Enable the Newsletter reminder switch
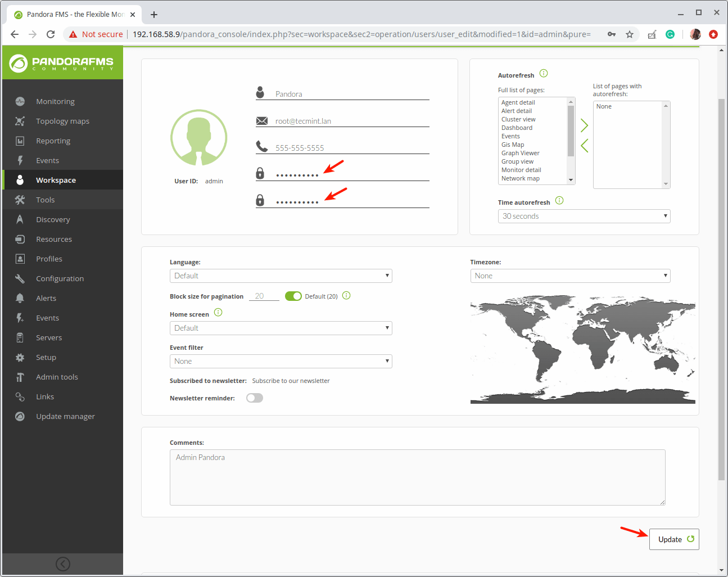Viewport: 728px width, 577px height. 255,398
